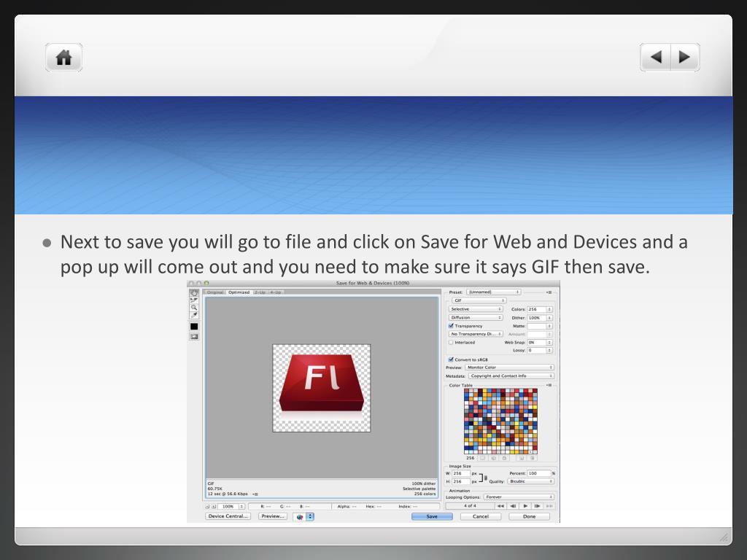Click the black eyedropper color swatch

click(194, 326)
